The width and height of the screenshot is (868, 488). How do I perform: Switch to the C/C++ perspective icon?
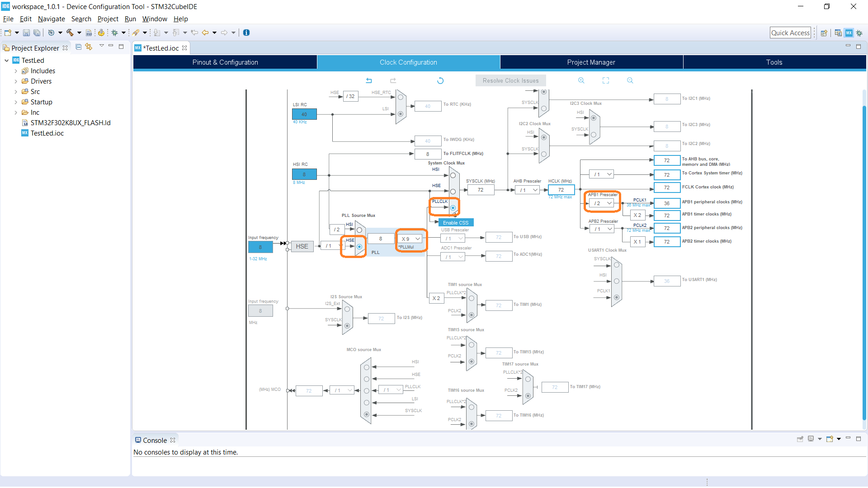[838, 33]
